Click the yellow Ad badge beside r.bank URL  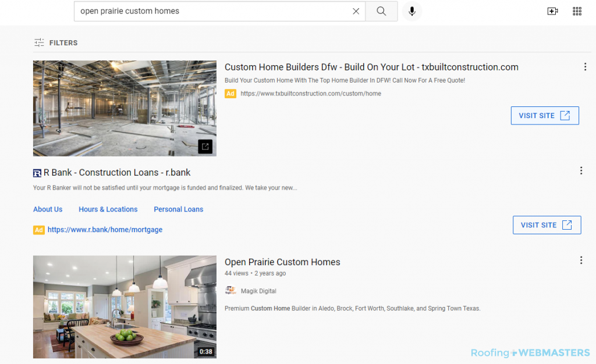click(x=39, y=230)
